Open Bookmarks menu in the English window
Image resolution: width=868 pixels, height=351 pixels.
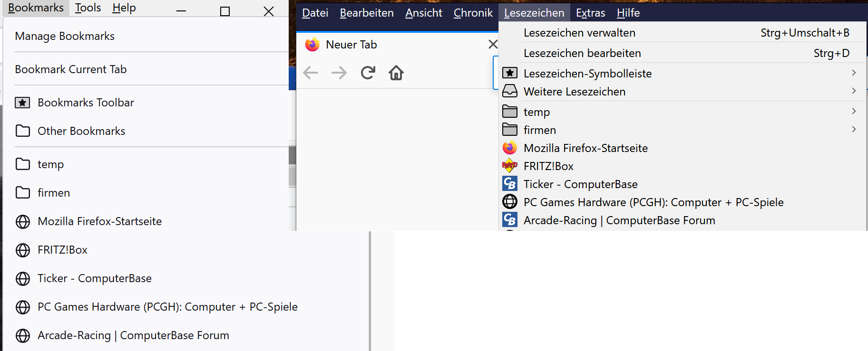pyautogui.click(x=36, y=8)
